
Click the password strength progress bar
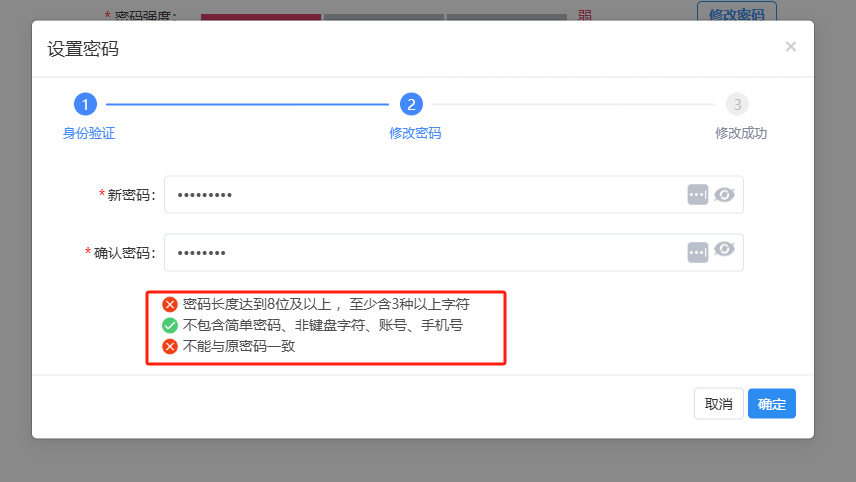click(384, 17)
